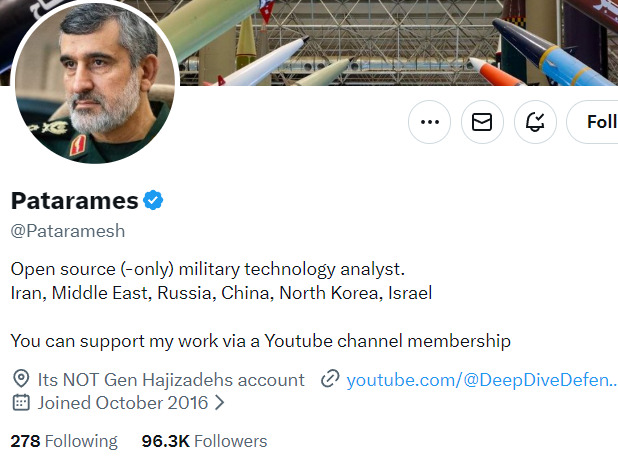618x464 pixels.
Task: Click the Youtube channel membership support line
Action: (x=260, y=341)
